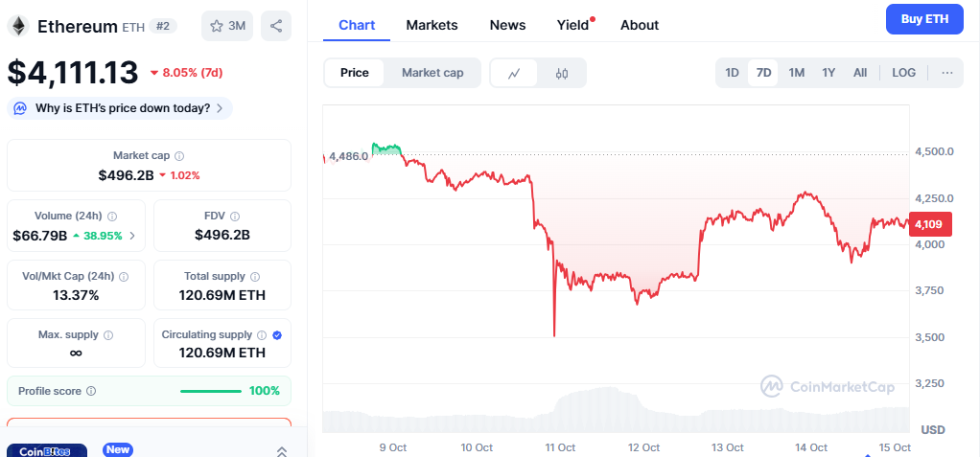Click the share icon next to watchlist
Screen dimensions: 980x457
(x=276, y=26)
